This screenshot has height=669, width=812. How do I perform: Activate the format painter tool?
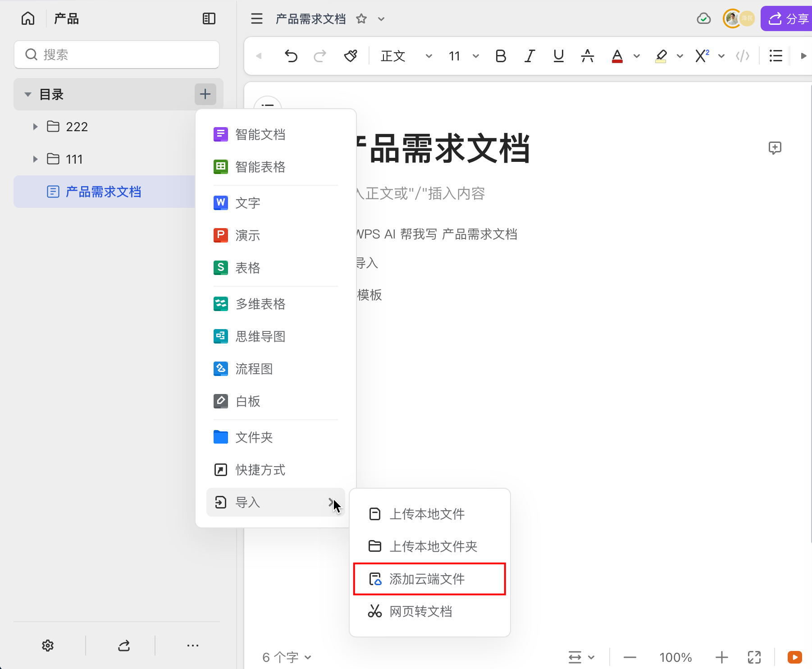[351, 56]
